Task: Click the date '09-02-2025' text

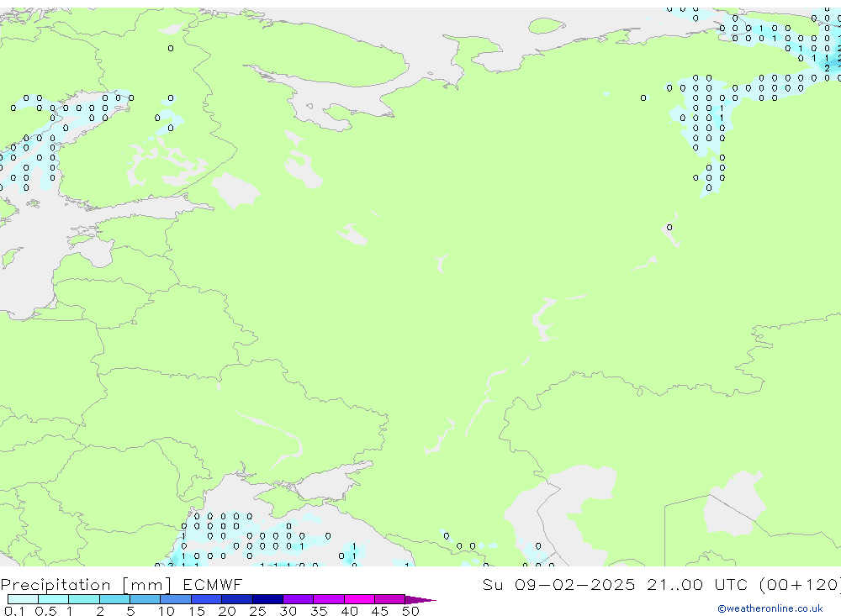Action: point(575,584)
